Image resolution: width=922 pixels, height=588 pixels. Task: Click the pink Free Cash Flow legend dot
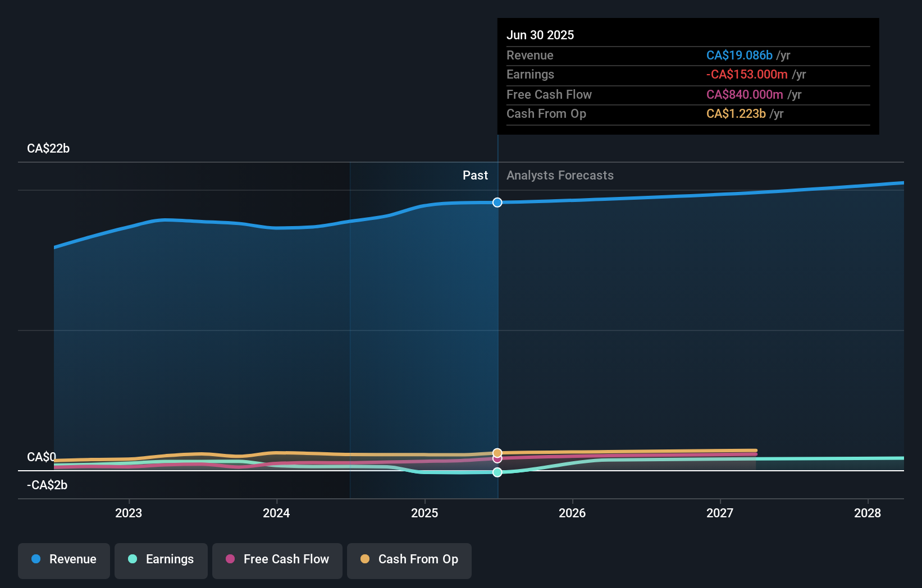click(230, 559)
